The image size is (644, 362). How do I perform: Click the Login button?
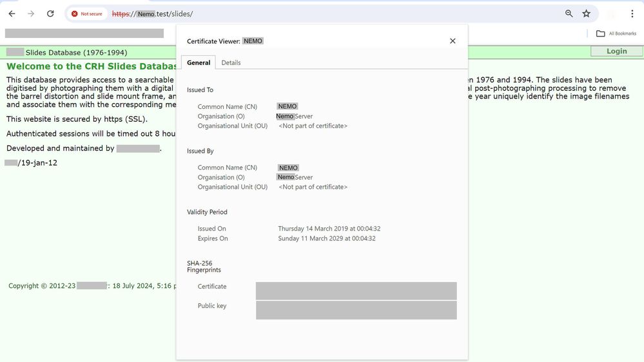(x=616, y=52)
